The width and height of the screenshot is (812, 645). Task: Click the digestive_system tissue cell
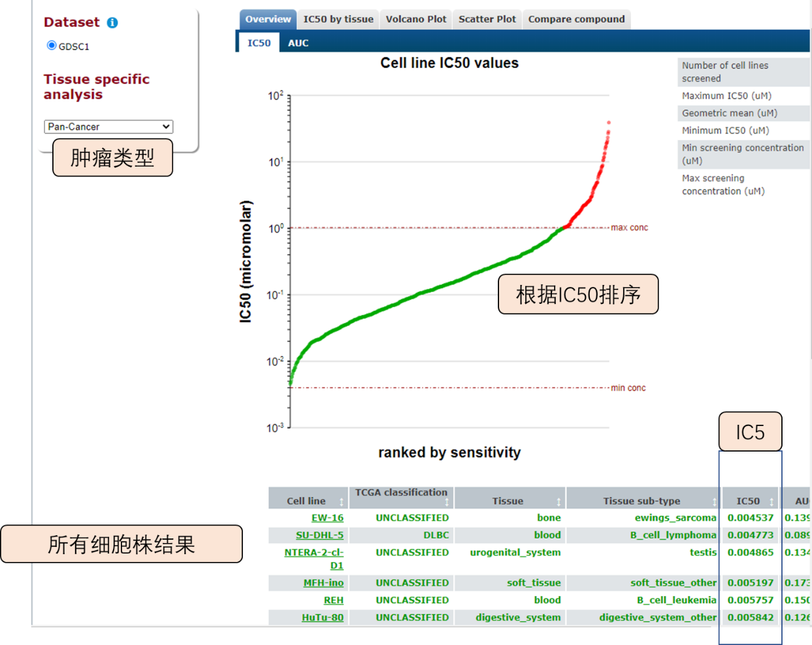pos(518,617)
